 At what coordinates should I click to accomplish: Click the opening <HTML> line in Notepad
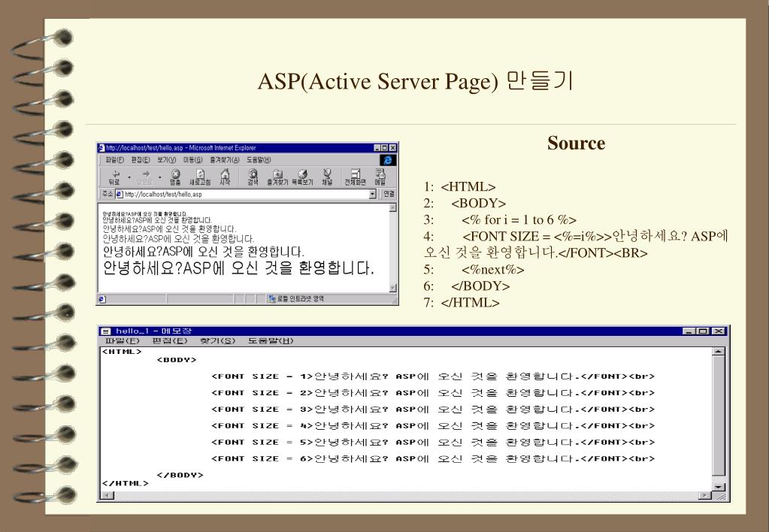122,352
